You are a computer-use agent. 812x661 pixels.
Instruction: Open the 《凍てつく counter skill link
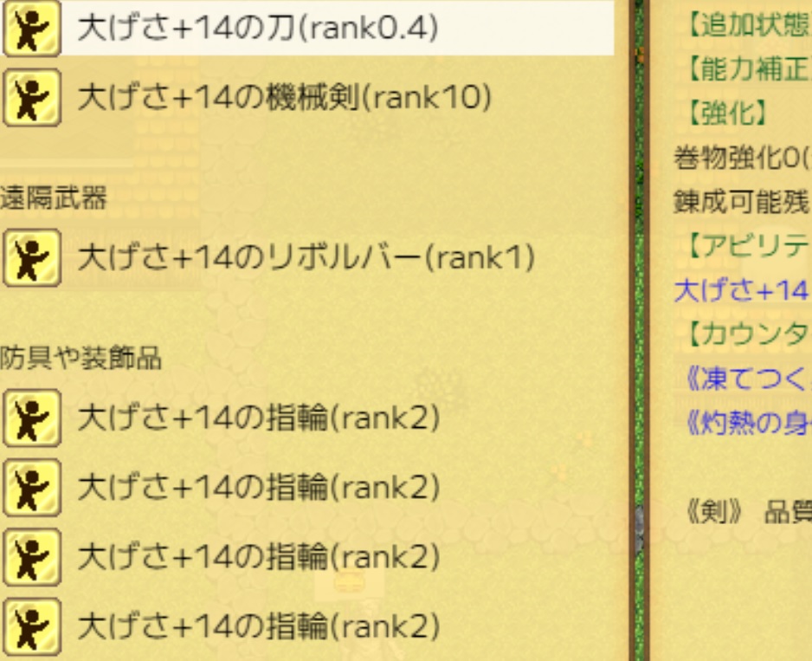pos(743,377)
